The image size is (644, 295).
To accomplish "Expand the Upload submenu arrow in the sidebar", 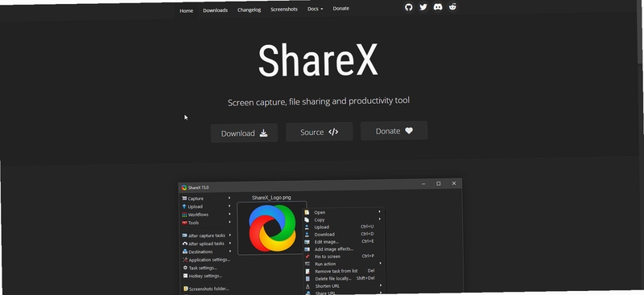I will [229, 206].
